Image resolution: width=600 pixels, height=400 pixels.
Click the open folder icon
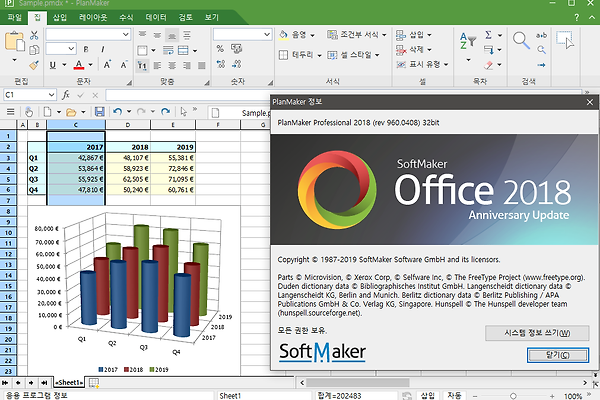click(x=71, y=112)
